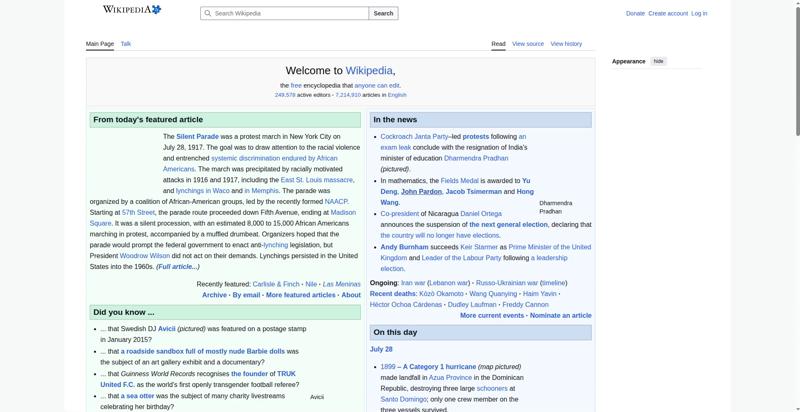Open the Silent Parade article link

(x=197, y=137)
